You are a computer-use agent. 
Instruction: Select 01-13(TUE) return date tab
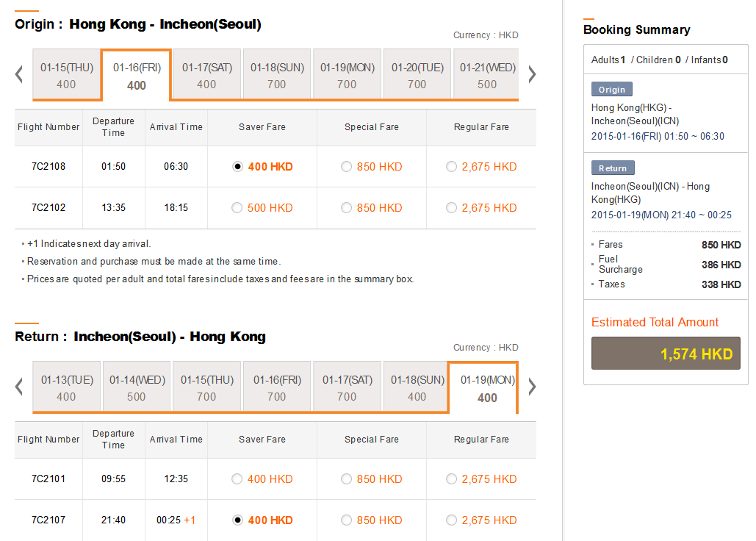tap(66, 387)
